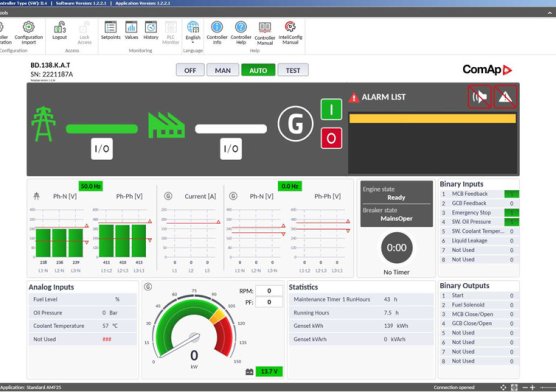Click the mains Ph-Ph voltage bar chart
Viewport: 556px width, 392px height.
[x=122, y=234]
